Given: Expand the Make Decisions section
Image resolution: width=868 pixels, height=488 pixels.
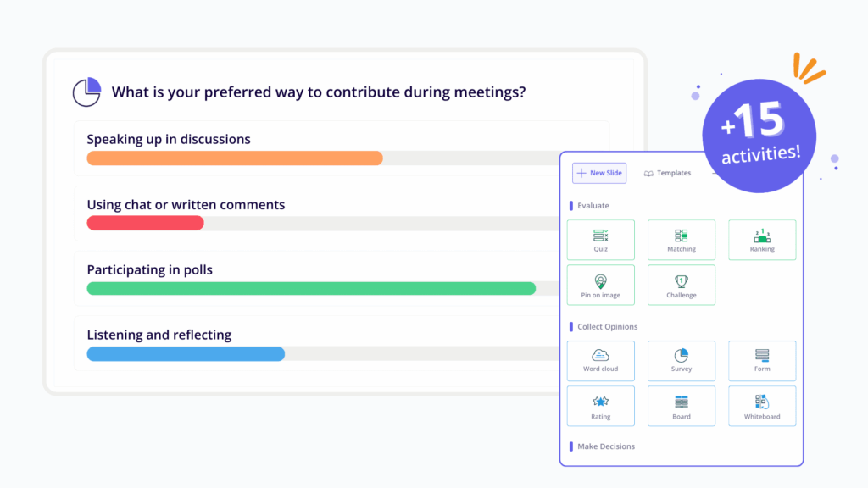Looking at the screenshot, I should 605,446.
